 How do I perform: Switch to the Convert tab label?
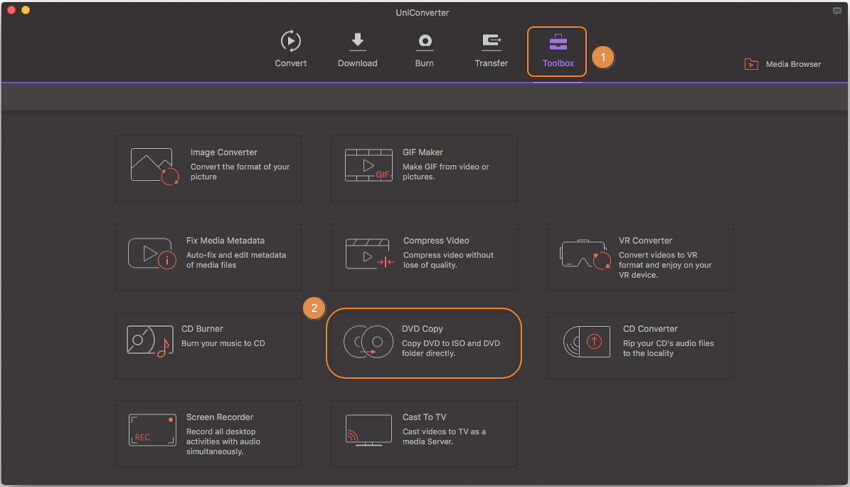[291, 63]
